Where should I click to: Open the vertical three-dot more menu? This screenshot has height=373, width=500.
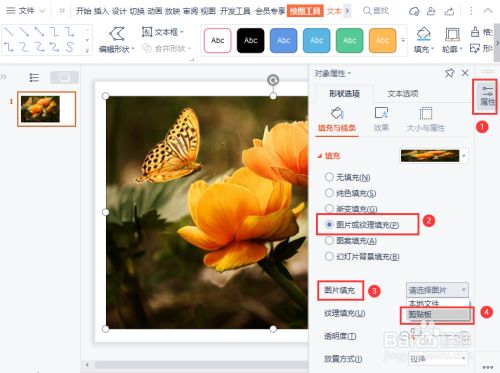click(471, 11)
